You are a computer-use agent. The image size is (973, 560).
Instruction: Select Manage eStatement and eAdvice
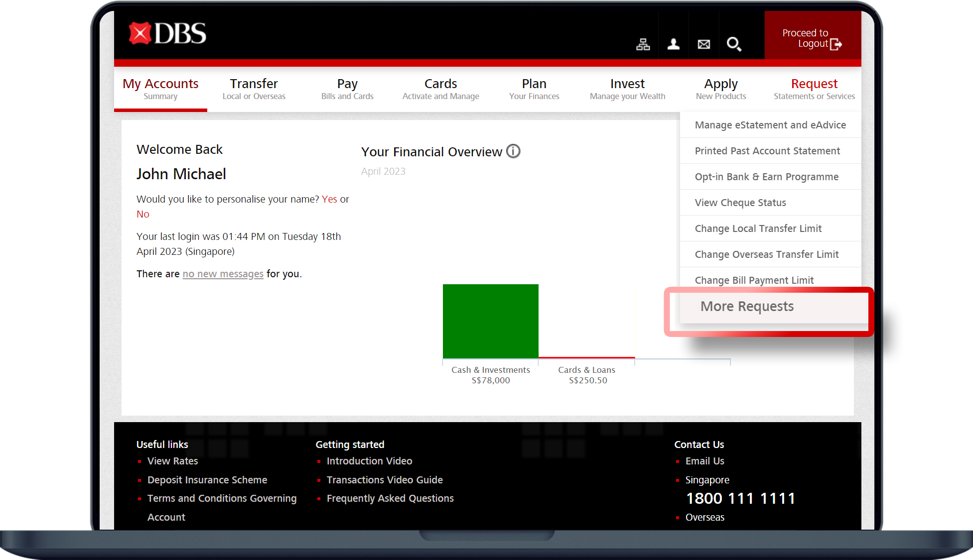coord(770,125)
